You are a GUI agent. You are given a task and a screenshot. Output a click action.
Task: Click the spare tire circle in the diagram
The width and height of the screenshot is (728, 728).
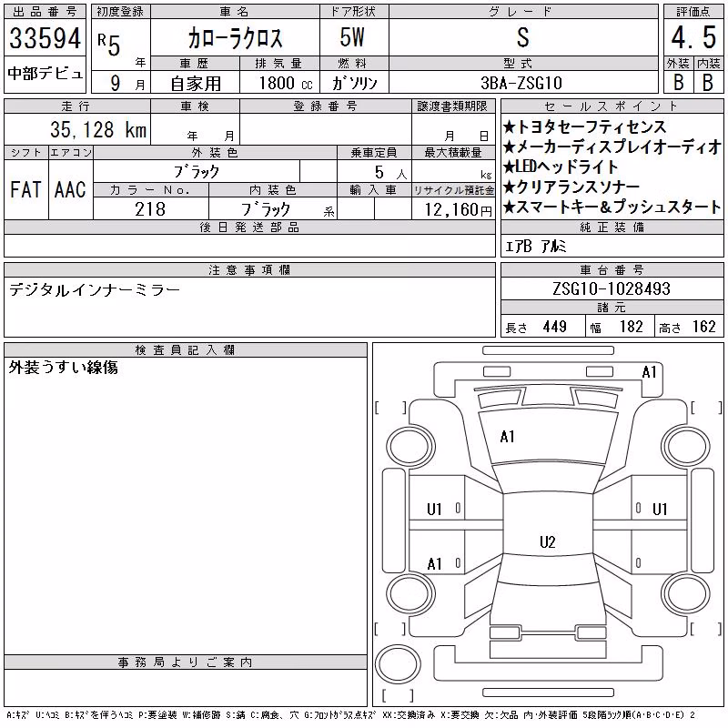point(398,663)
